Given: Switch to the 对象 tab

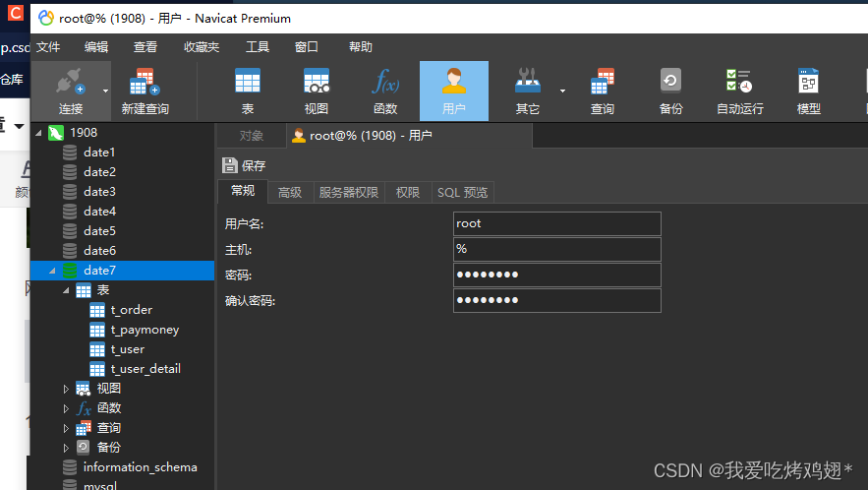Looking at the screenshot, I should point(252,136).
